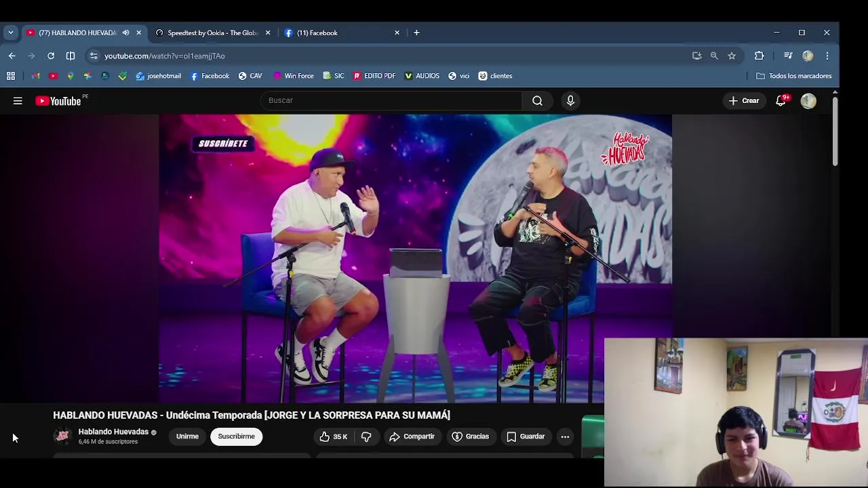Open YouTube notifications bell

781,101
